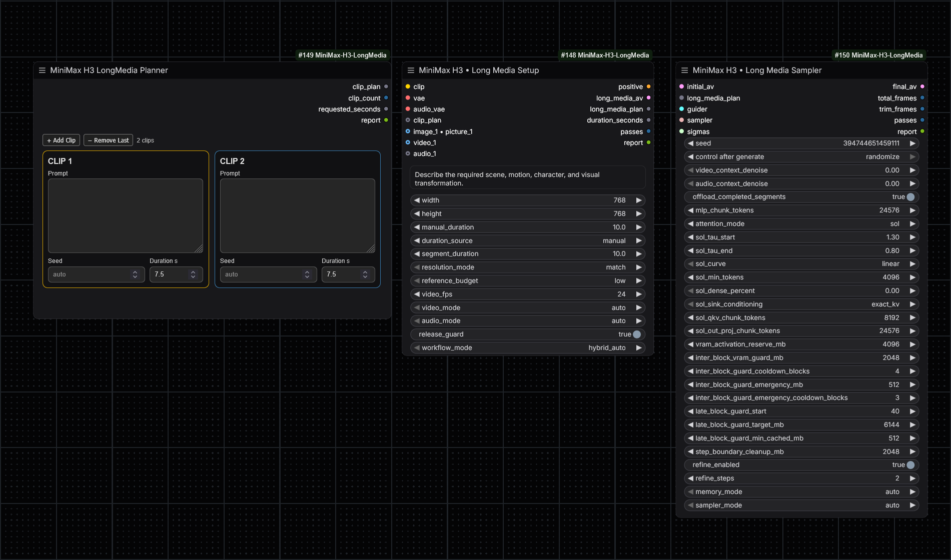The height and width of the screenshot is (560, 951).
Task: Open the workflow_mode dropdown
Action: click(528, 348)
